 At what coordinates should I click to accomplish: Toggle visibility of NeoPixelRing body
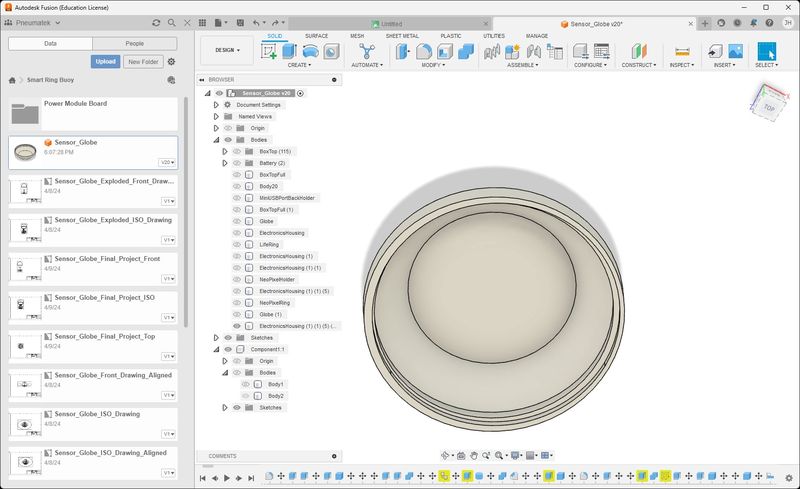coord(237,303)
